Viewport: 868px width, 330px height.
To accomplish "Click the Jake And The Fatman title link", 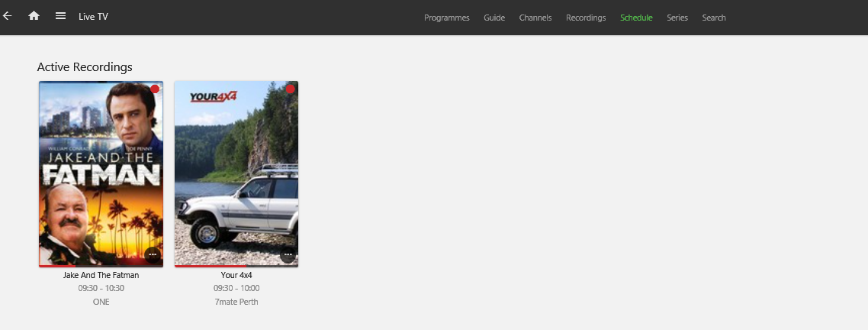I will (x=101, y=275).
